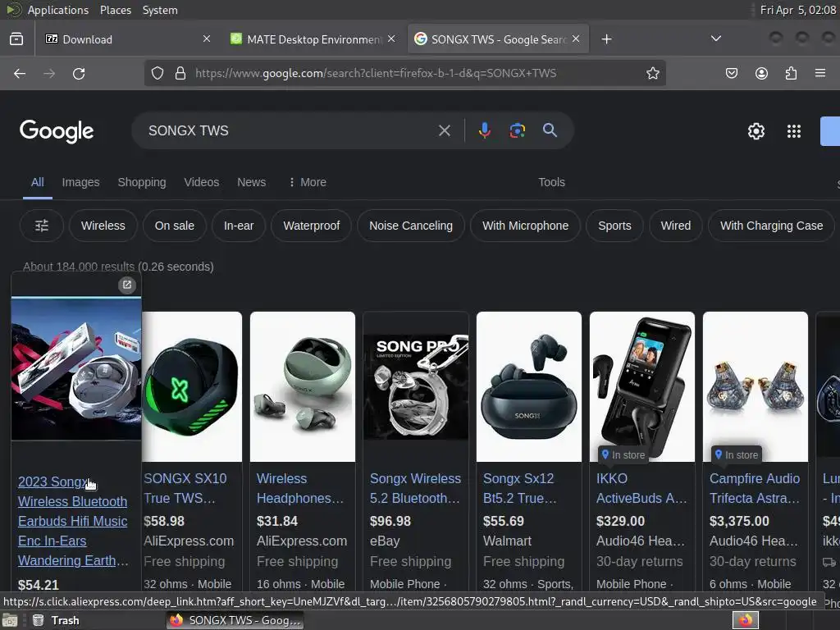Open the Trash in bottom panel

tap(56, 620)
